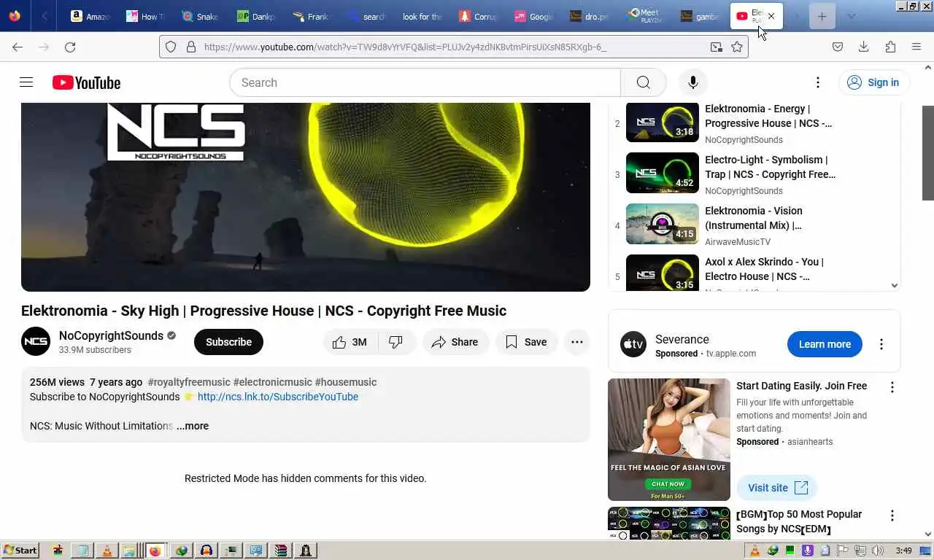934x560 pixels.
Task: Switch to the Amazon tab
Action: click(90, 16)
